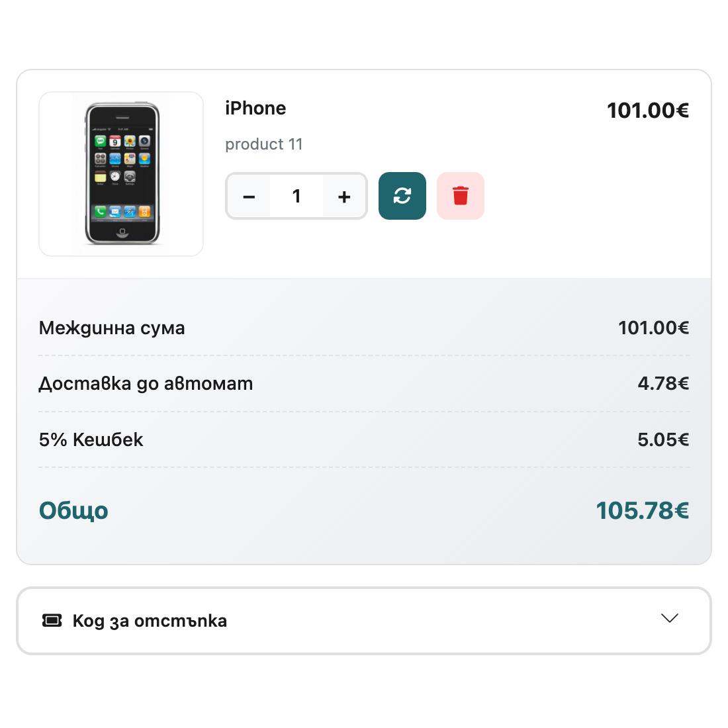Screen dimensions: 728x728
Task: Expand the discount code chevron arrow
Action: 670,618
